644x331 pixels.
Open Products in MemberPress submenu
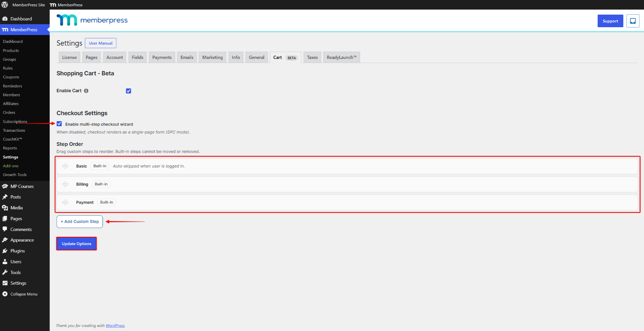coord(11,50)
